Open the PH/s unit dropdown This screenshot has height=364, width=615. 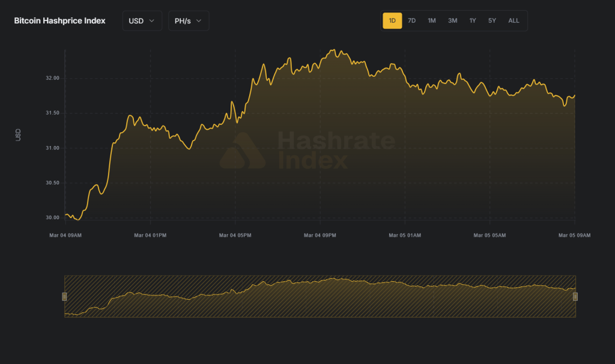(188, 20)
